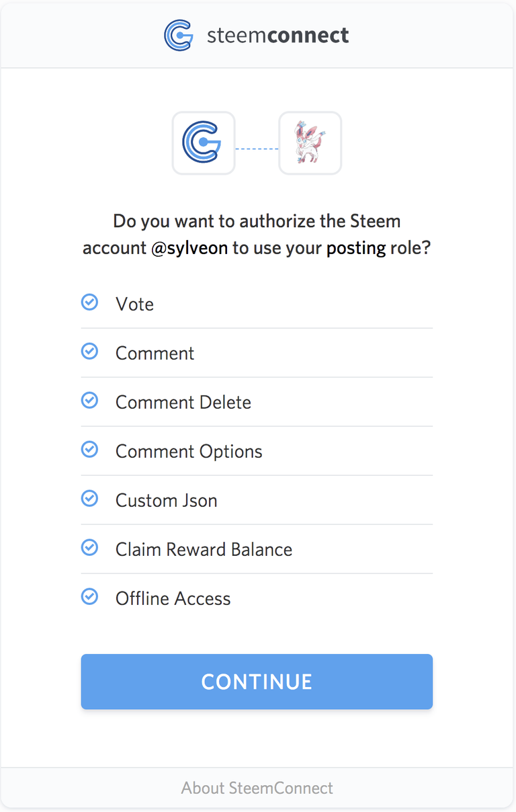Screen dimensions: 516x812
Task: Click the Custom Json check icon
Action: (x=89, y=499)
